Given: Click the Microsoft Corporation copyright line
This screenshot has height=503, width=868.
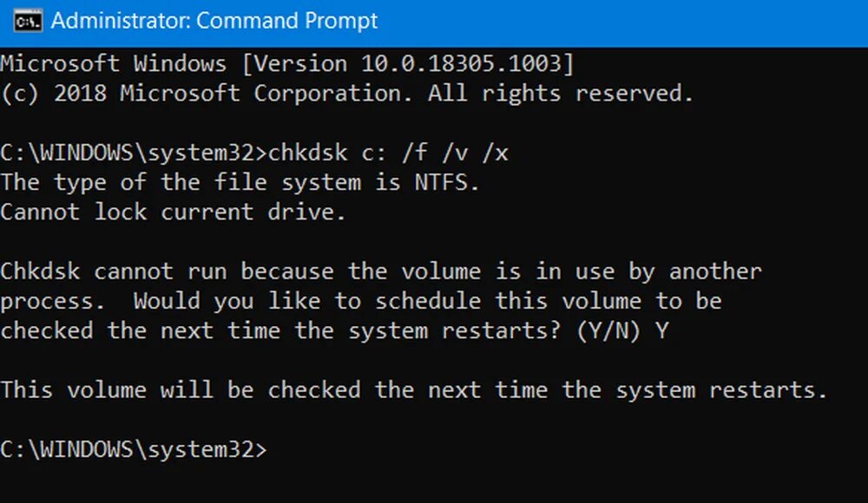Looking at the screenshot, I should pyautogui.click(x=347, y=94).
